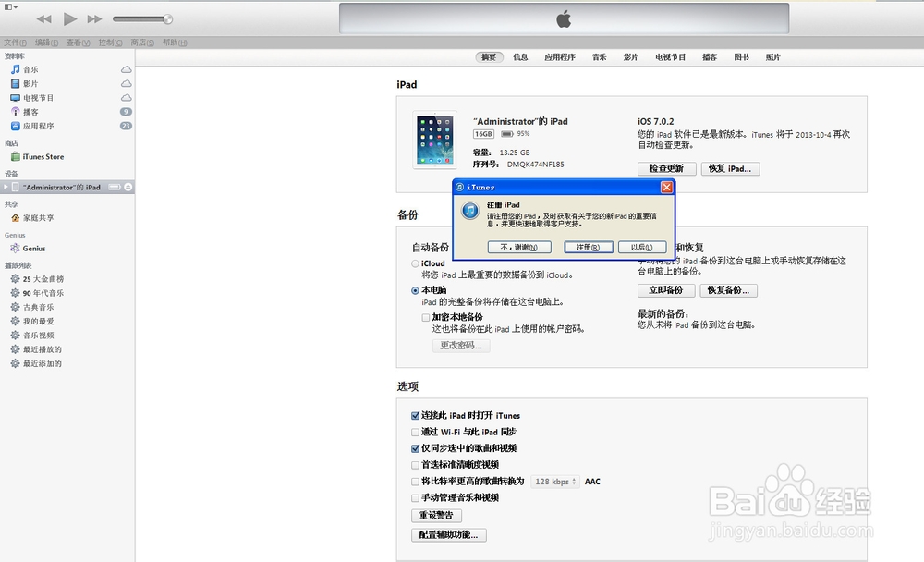
Task: Select the iCloud backup radio button
Action: (x=416, y=263)
